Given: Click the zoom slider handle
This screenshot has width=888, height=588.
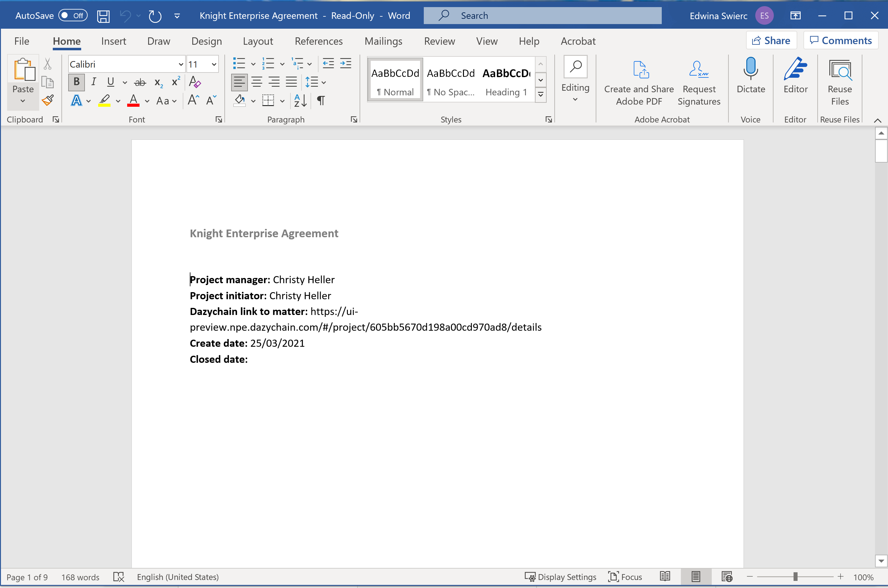Looking at the screenshot, I should click(x=795, y=577).
